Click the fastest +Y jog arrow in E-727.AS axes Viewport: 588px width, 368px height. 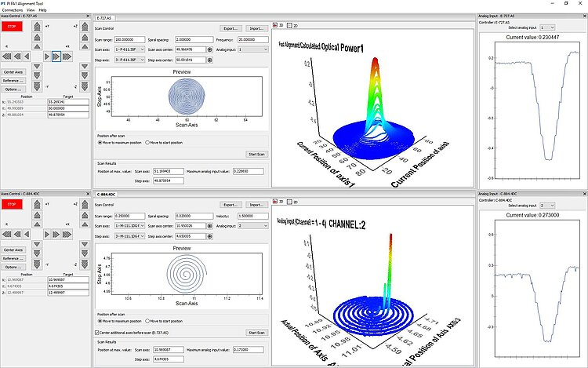pos(36,28)
